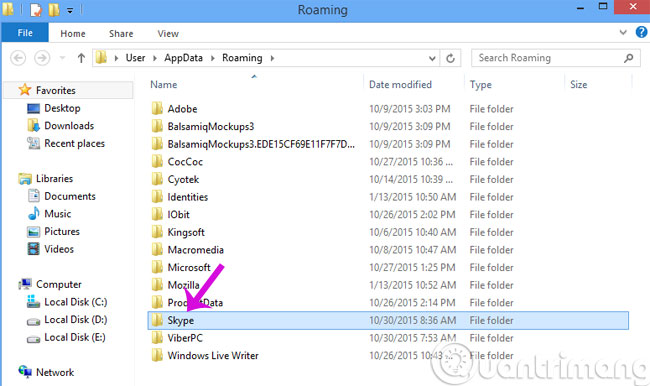This screenshot has width=650, height=386.
Task: Sort by the Size column header
Action: pos(579,85)
